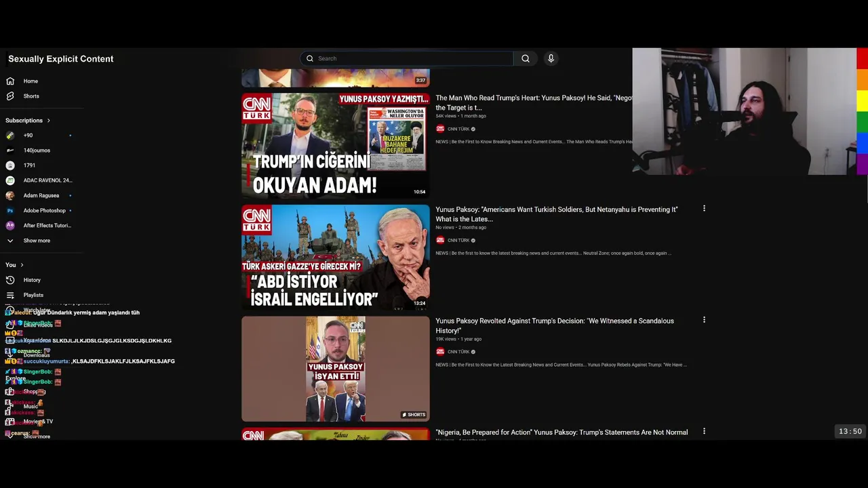Viewport: 868px width, 488px height.
Task: Click the Home sidebar icon
Action: 10,81
